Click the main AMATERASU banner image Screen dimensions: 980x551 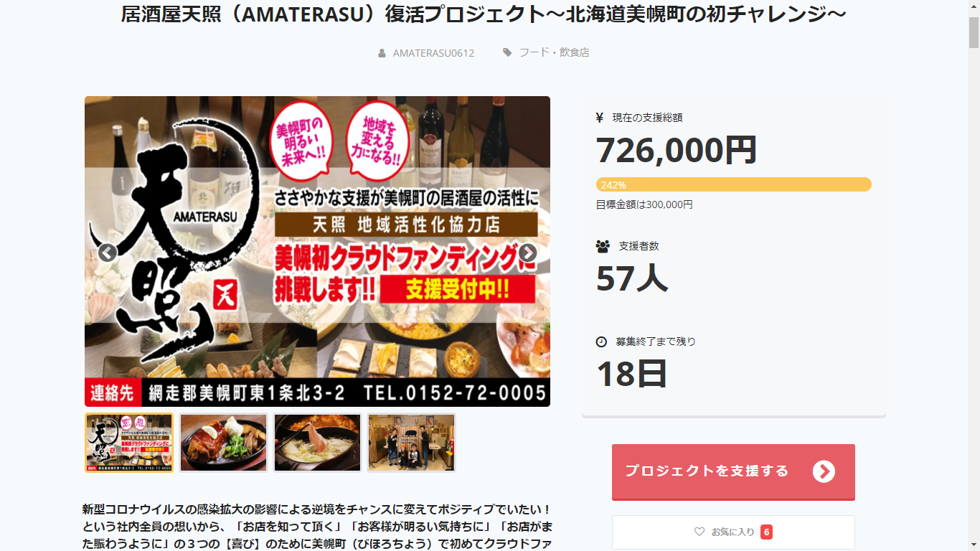[317, 252]
